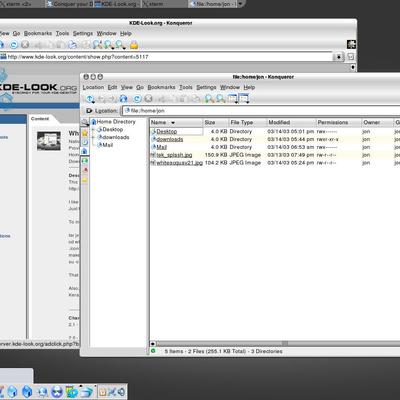Zoom in using the first magnifier in file manager
This screenshot has height=400, width=400.
click(x=209, y=99)
